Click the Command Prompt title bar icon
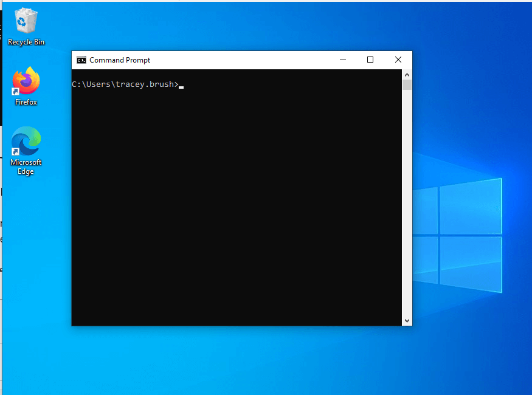 (81, 60)
